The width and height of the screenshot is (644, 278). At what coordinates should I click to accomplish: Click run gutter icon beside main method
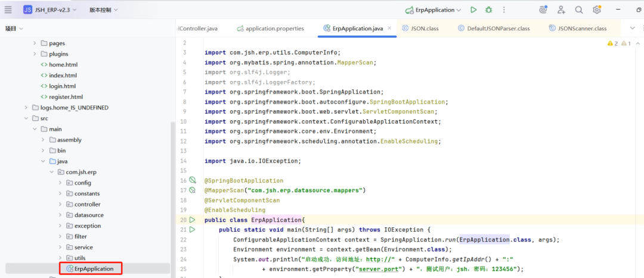(x=192, y=230)
